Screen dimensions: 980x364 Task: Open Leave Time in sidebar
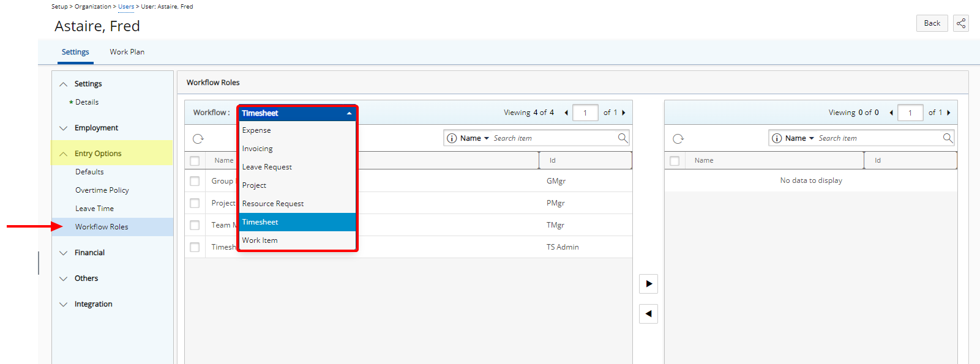(x=94, y=209)
